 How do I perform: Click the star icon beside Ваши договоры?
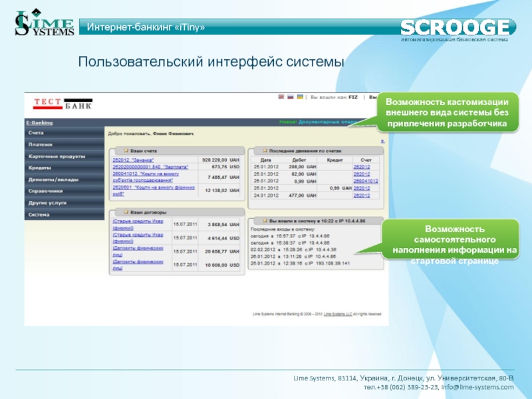[126, 212]
